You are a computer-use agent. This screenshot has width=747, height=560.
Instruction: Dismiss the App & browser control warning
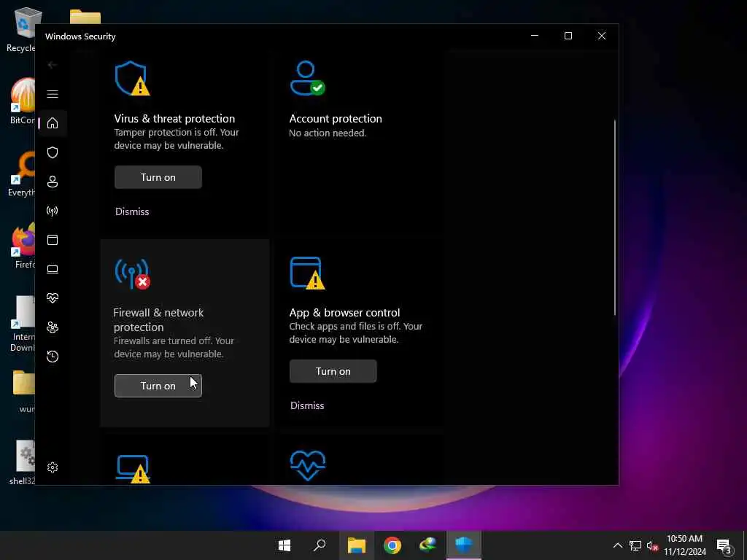pos(307,405)
